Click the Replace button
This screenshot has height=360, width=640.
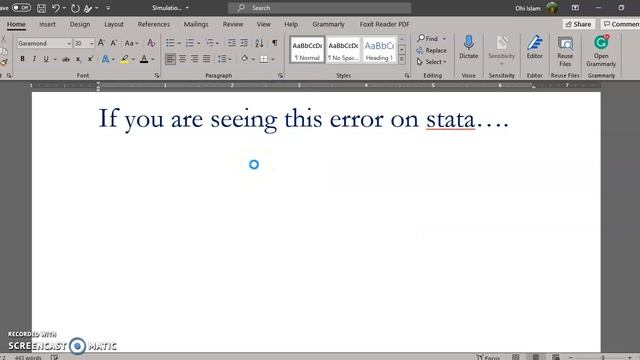432,50
